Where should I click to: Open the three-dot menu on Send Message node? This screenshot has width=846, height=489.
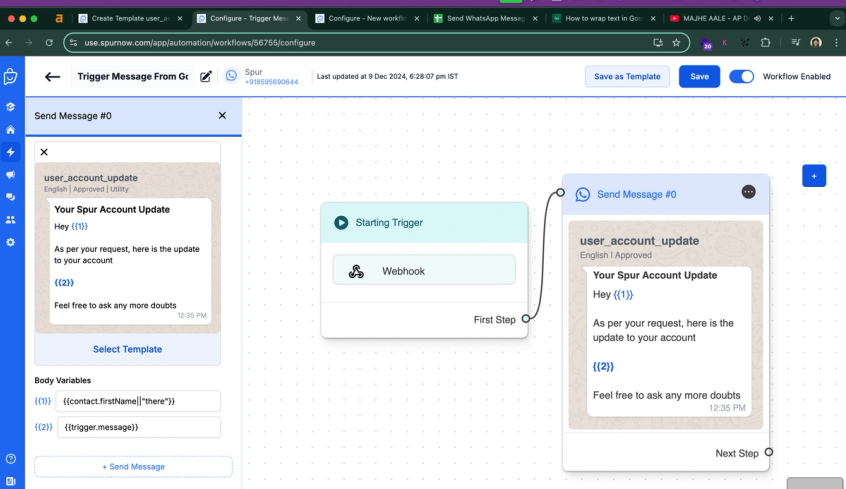click(x=748, y=192)
